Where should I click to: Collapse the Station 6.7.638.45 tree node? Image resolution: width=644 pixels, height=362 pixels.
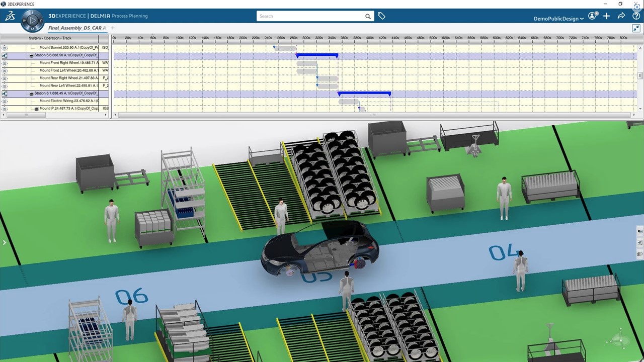coord(31,94)
